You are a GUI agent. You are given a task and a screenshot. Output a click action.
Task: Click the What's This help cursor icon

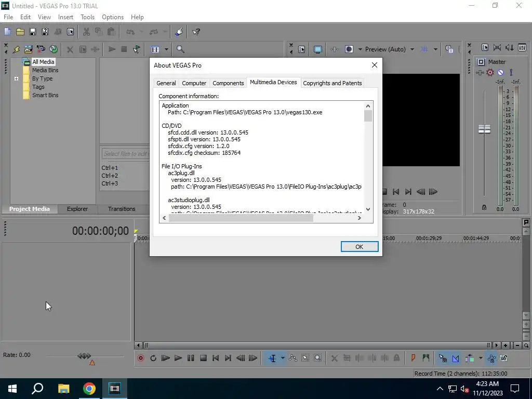point(196,32)
